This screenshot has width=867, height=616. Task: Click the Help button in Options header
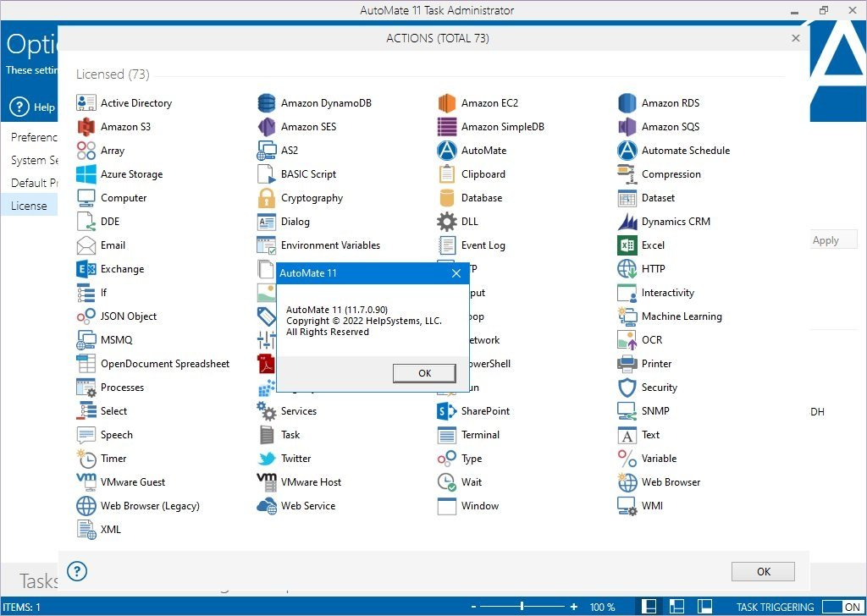pos(33,107)
